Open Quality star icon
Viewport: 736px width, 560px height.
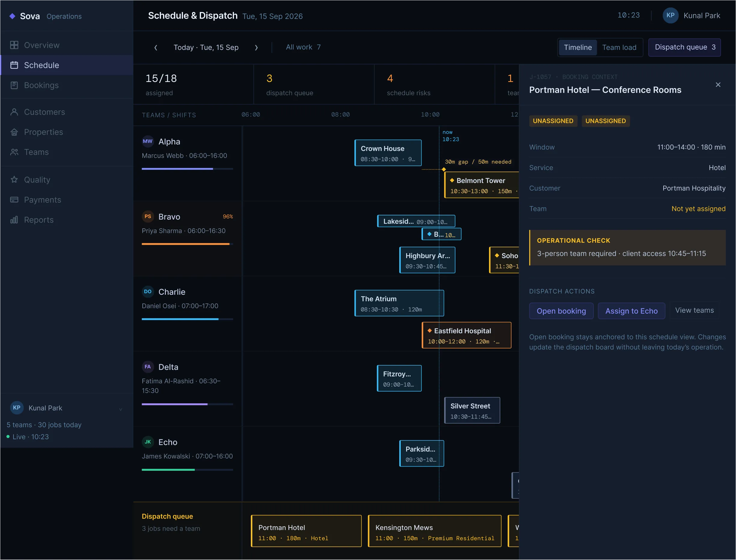click(14, 180)
